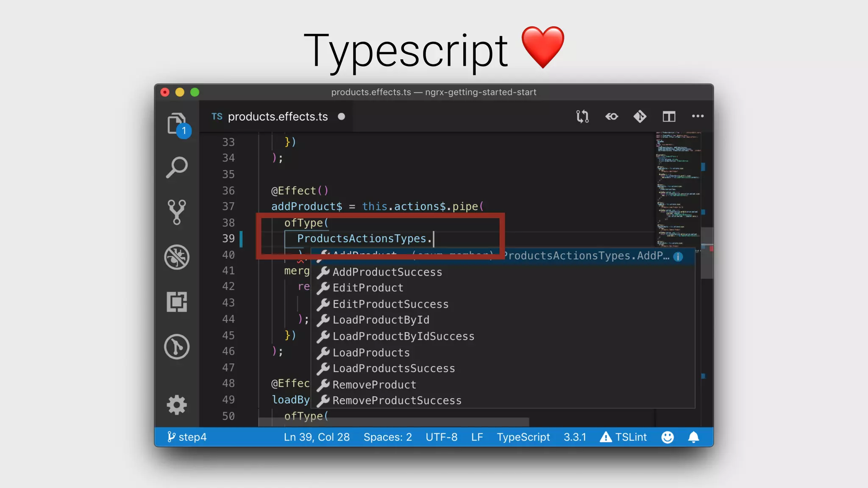The height and width of the screenshot is (488, 868).
Task: Click the wrench icon beside EditProduct
Action: [x=323, y=288]
